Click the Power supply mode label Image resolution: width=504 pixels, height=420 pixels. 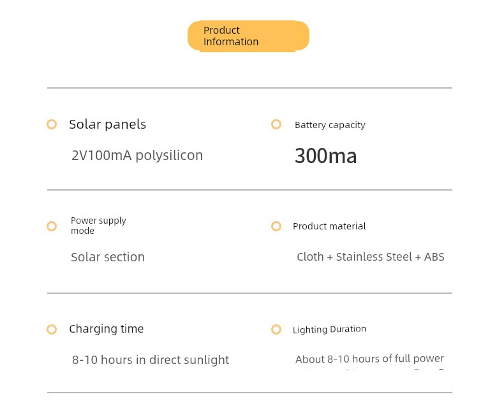(98, 226)
